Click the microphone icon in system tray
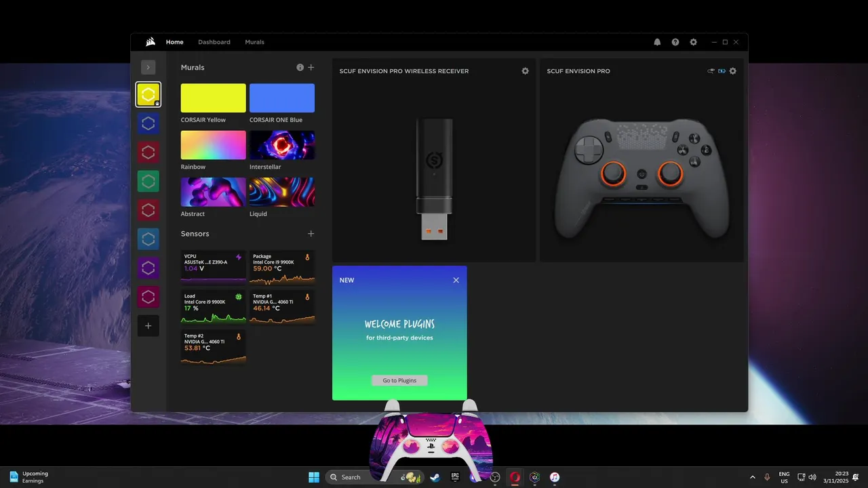The width and height of the screenshot is (868, 488). point(767,477)
